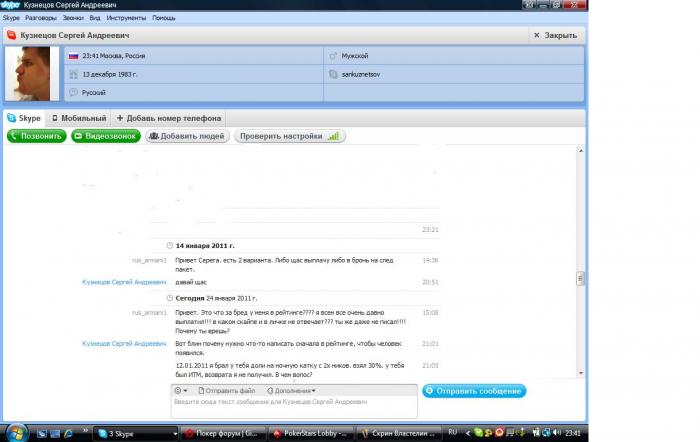
Task: Click the taskbar clock showing 23:41
Action: point(573,433)
